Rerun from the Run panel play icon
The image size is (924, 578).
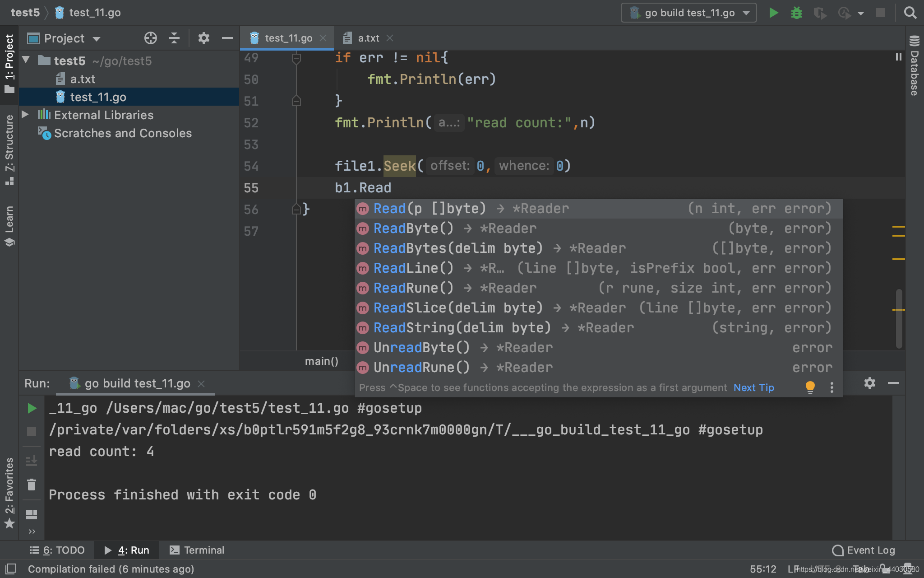[x=32, y=408]
